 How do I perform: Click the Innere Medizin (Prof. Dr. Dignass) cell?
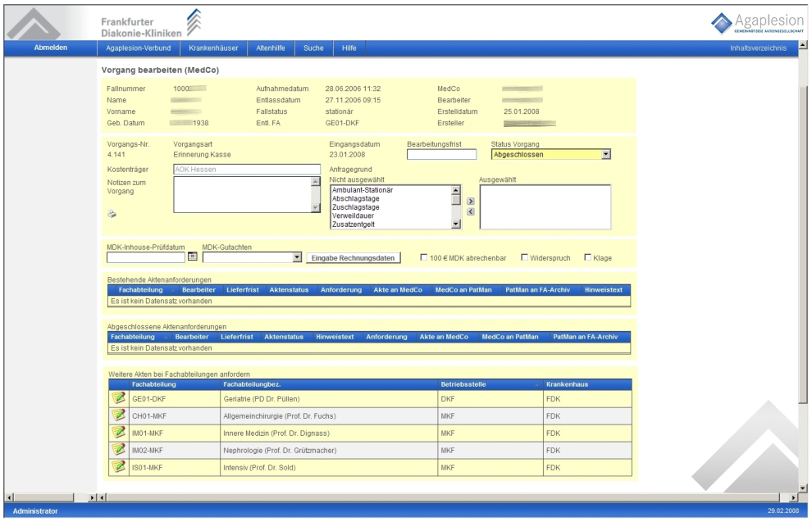click(x=329, y=433)
